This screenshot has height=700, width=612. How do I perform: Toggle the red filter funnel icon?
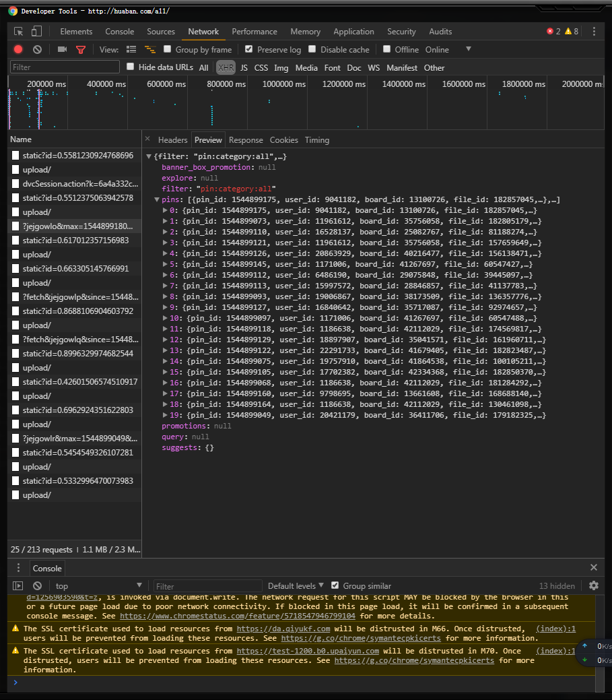click(81, 49)
